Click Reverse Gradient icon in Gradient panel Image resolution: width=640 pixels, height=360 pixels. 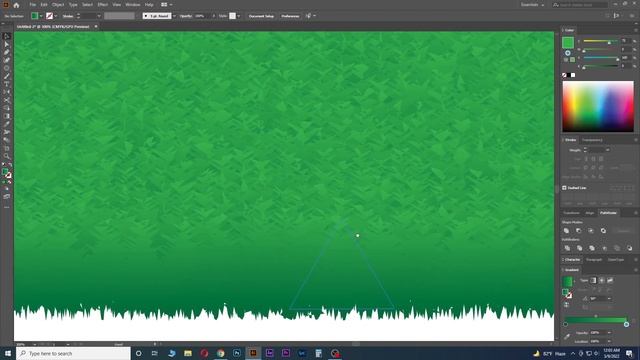(567, 304)
